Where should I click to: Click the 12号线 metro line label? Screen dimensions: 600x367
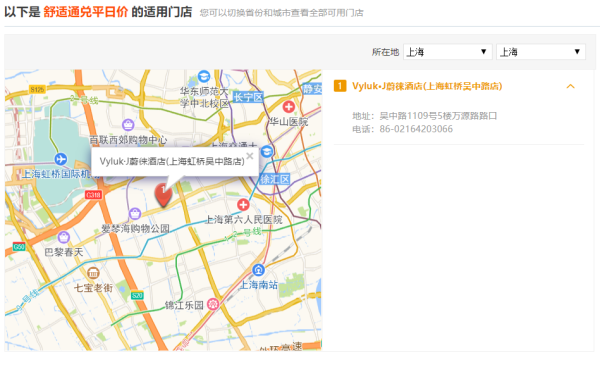(x=242, y=233)
